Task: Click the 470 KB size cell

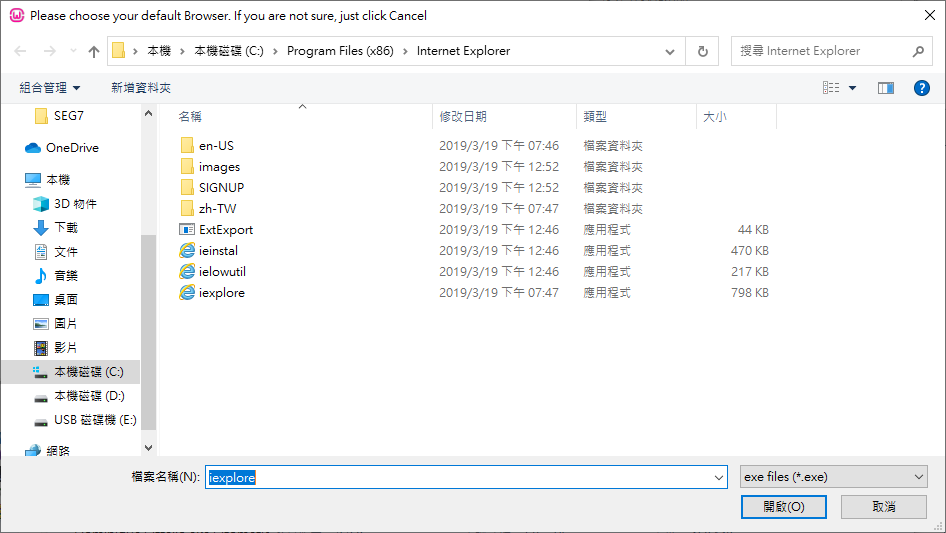Action: (x=750, y=251)
